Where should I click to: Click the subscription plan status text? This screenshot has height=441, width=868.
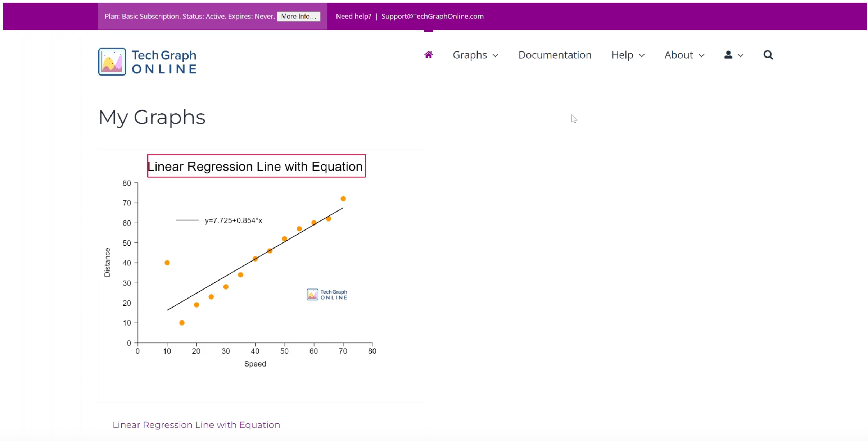(189, 16)
